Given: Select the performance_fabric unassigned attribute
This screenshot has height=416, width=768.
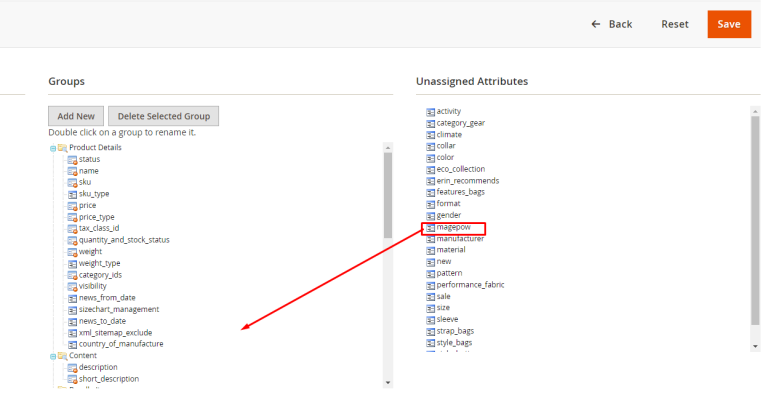Looking at the screenshot, I should 470,285.
